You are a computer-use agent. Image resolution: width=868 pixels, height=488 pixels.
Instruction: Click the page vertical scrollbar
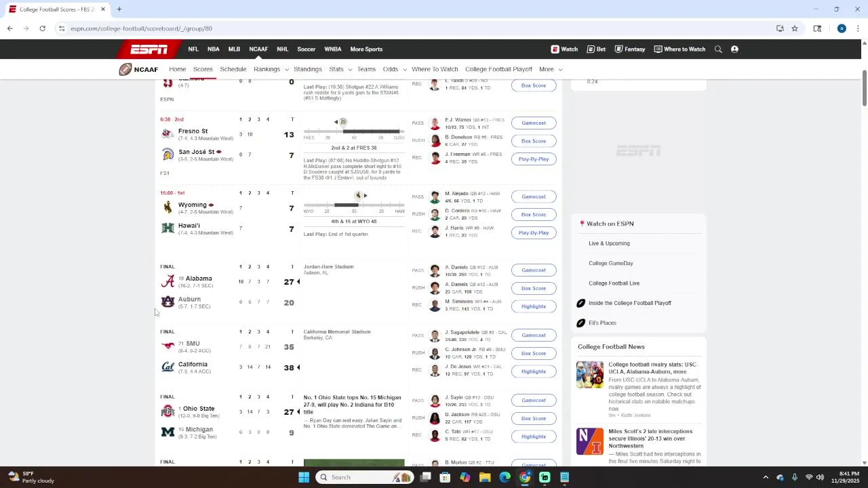(864, 88)
